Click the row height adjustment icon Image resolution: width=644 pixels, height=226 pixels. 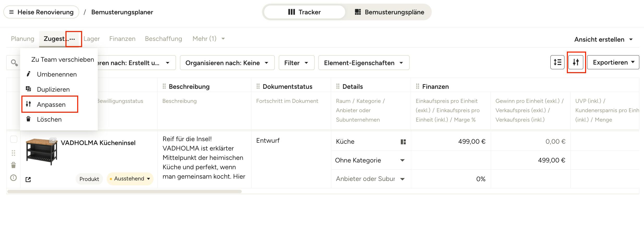coord(557,62)
